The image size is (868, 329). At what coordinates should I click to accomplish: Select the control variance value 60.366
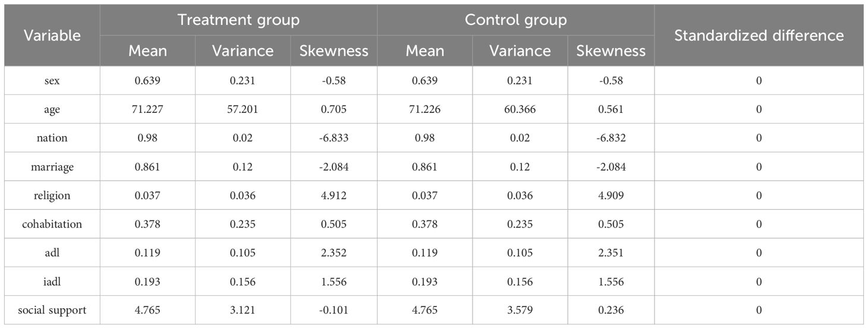(x=520, y=109)
